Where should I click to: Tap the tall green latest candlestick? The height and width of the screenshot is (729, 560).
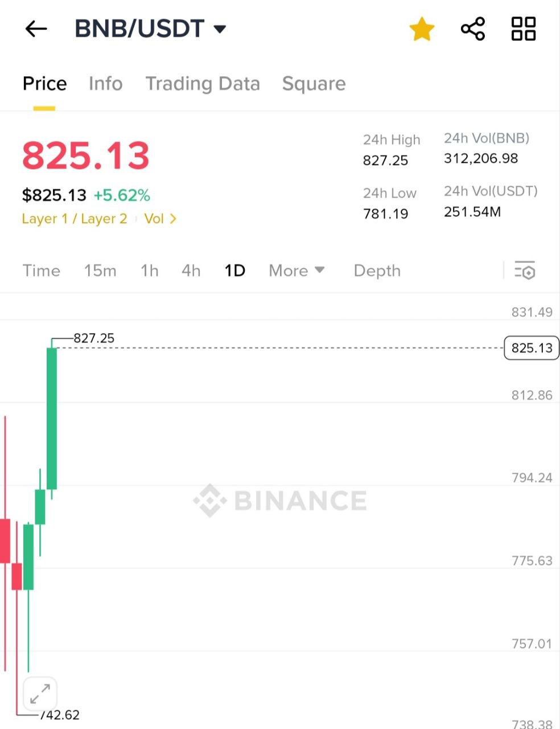click(x=52, y=419)
